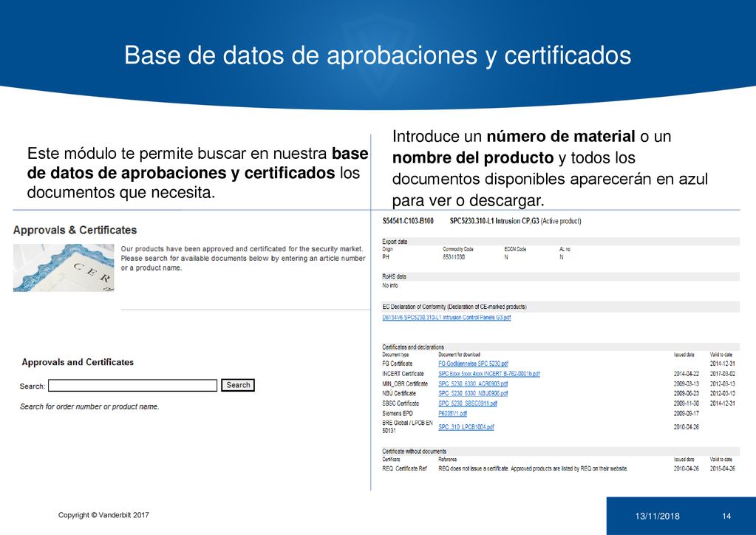756x535 pixels.
Task: Click the slide title 'Base de datos de aprobaciones y certificados'
Action: pyautogui.click(x=378, y=55)
